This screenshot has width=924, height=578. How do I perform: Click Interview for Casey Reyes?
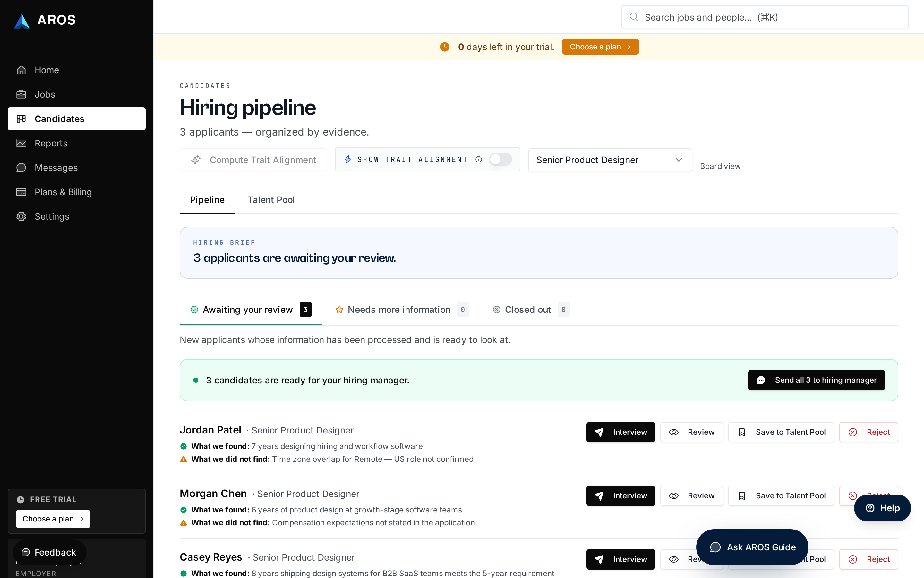620,559
